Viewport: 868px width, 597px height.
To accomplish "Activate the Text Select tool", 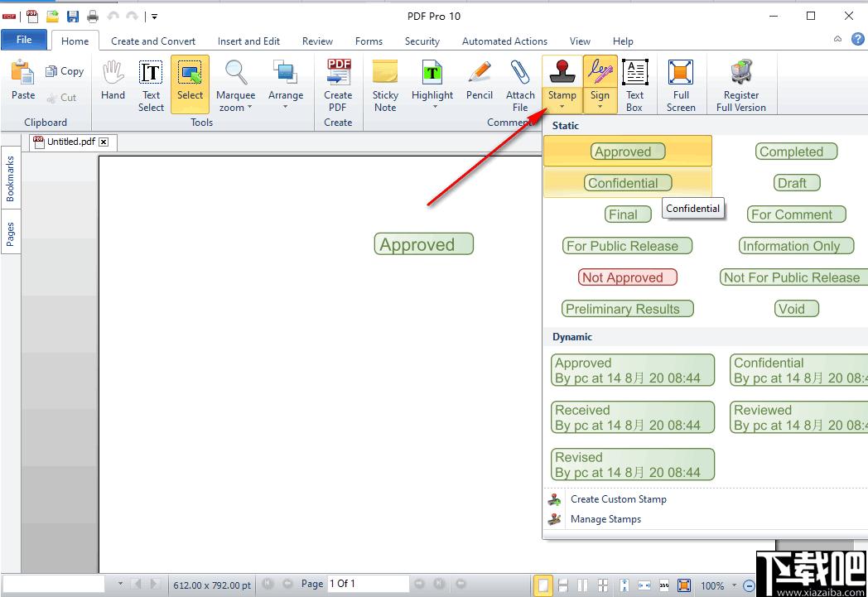I will tap(151, 84).
